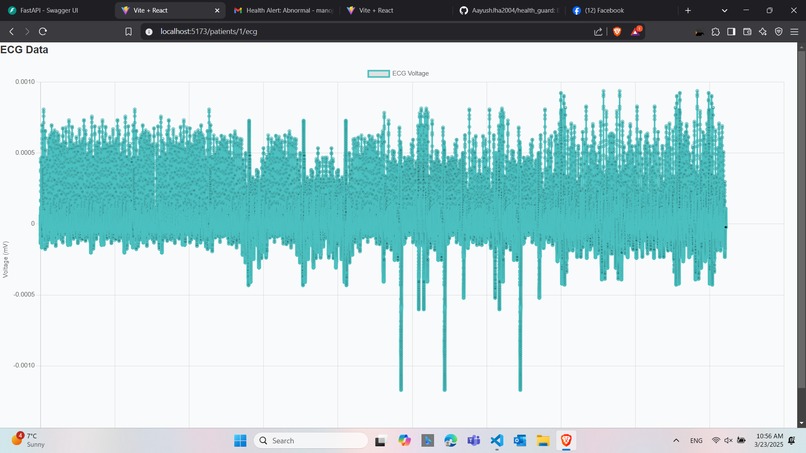Open Leo AI sparkle icon
The width and height of the screenshot is (806, 453).
tap(763, 31)
